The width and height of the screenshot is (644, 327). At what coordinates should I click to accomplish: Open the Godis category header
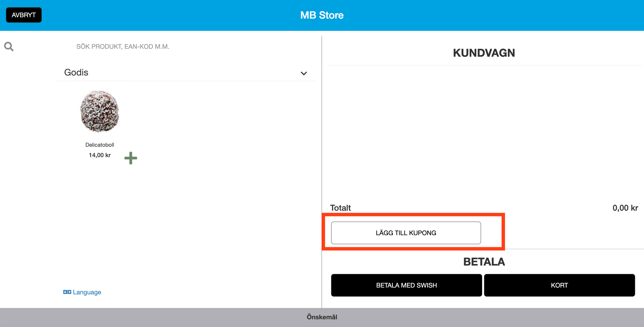(185, 72)
